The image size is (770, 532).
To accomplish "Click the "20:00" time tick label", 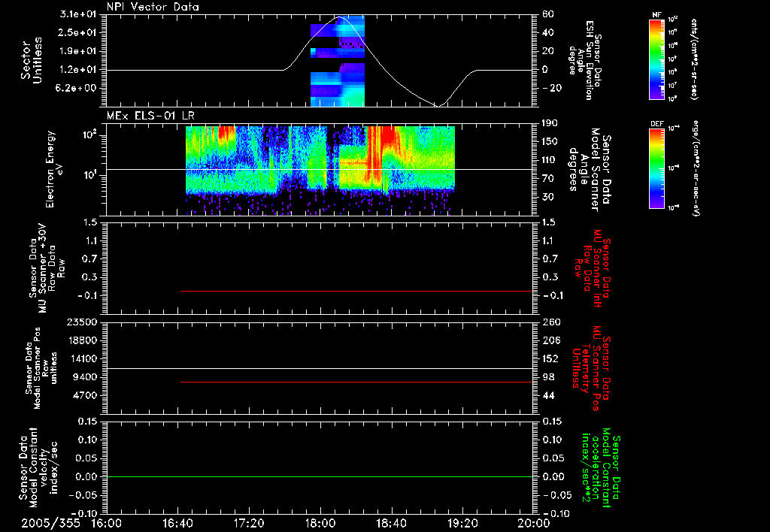I will pyautogui.click(x=534, y=523).
